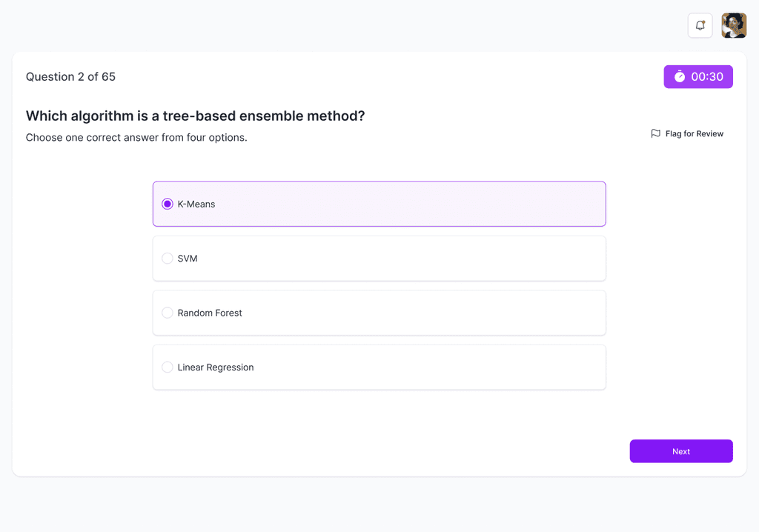Click the Random Forest answer card
Viewport: 759px width, 532px height.
coord(379,313)
